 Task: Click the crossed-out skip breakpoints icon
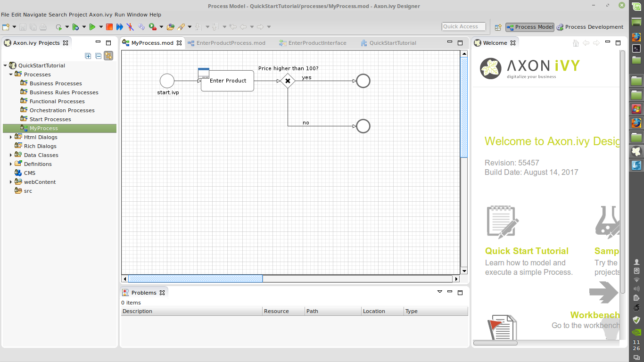click(x=130, y=27)
